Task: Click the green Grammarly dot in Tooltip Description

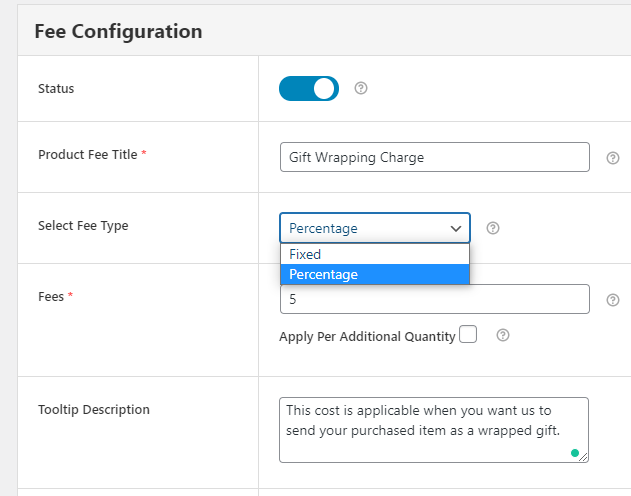Action: pos(575,453)
